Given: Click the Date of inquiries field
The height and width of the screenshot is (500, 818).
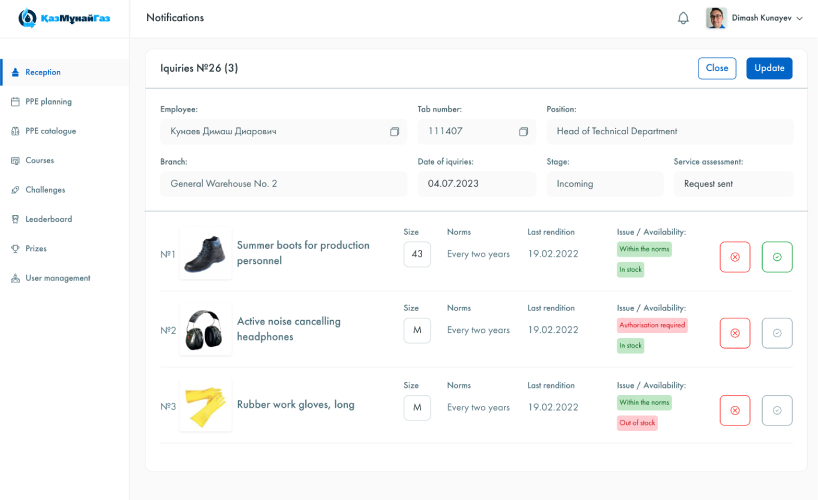Looking at the screenshot, I should coord(476,184).
